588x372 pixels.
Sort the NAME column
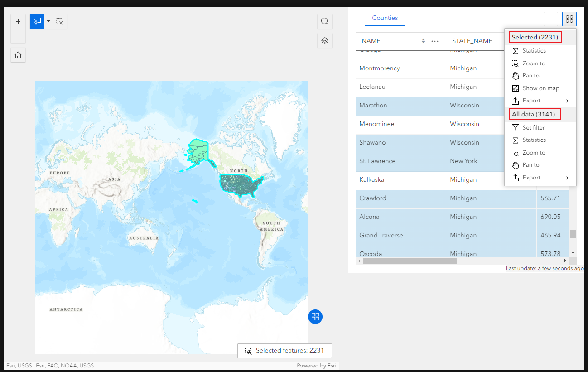coord(424,41)
